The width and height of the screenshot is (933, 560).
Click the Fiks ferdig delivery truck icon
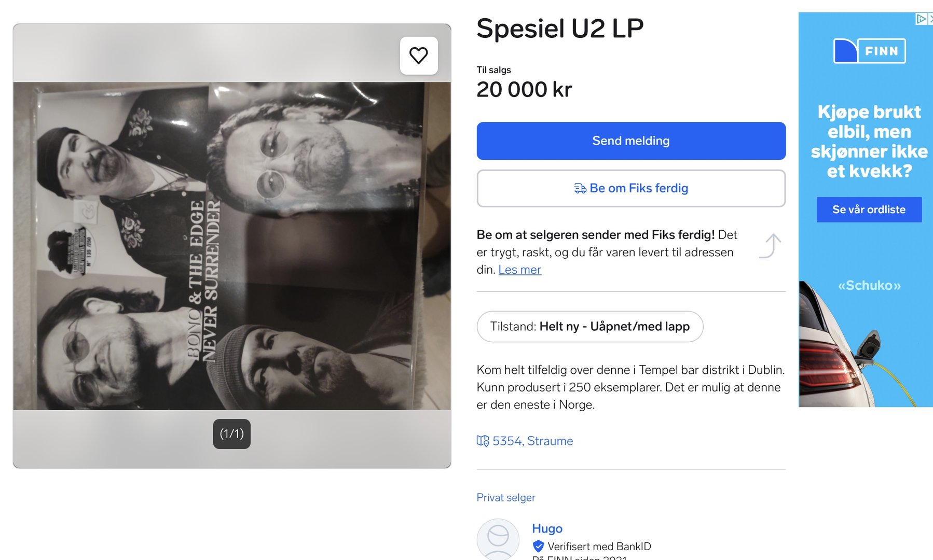coord(580,188)
